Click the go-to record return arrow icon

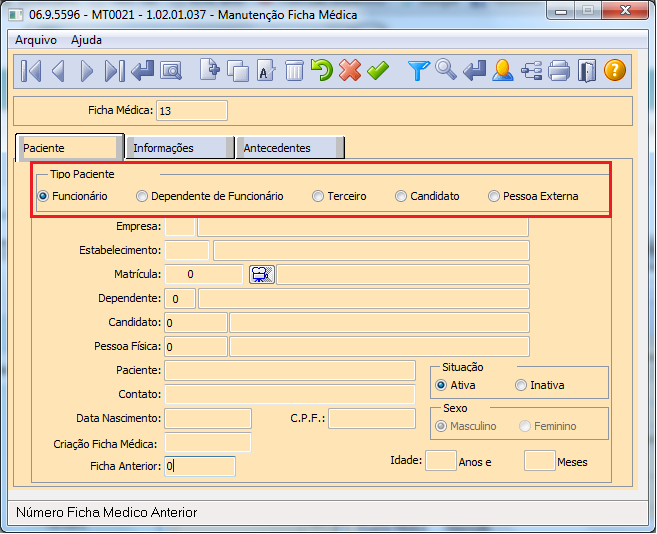pos(142,70)
